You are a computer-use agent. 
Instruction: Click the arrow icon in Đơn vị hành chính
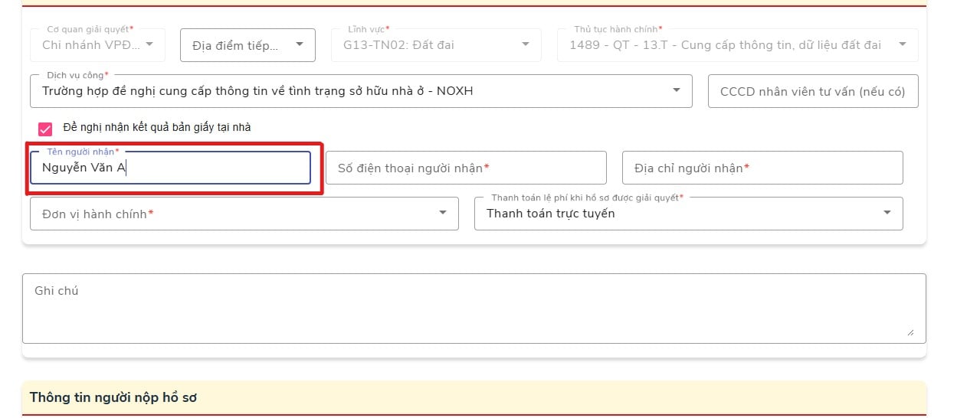click(x=443, y=213)
